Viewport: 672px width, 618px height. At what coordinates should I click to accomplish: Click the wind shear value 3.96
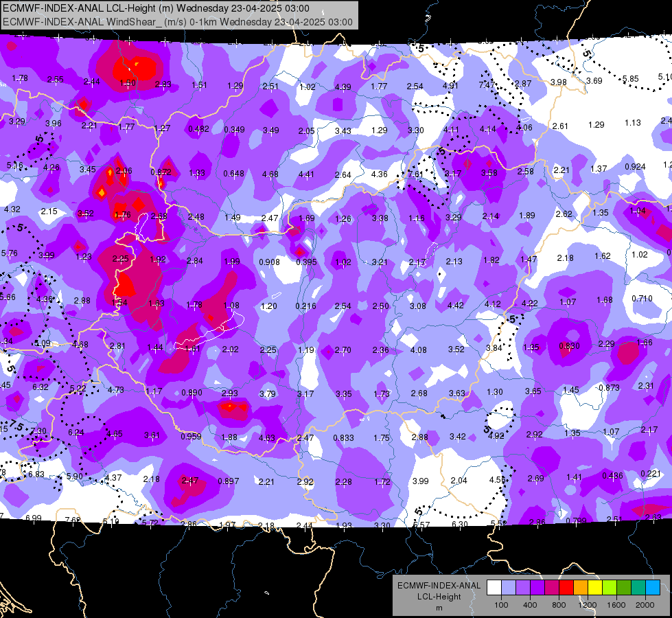[x=53, y=124]
